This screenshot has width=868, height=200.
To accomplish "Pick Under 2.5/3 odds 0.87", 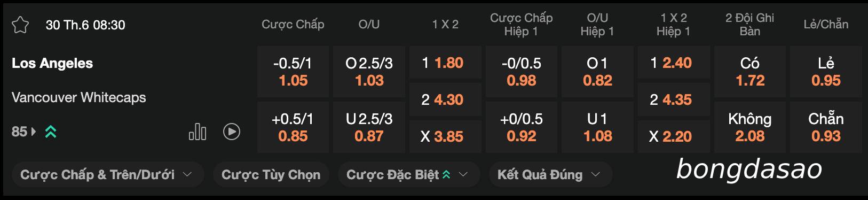I will [x=369, y=127].
